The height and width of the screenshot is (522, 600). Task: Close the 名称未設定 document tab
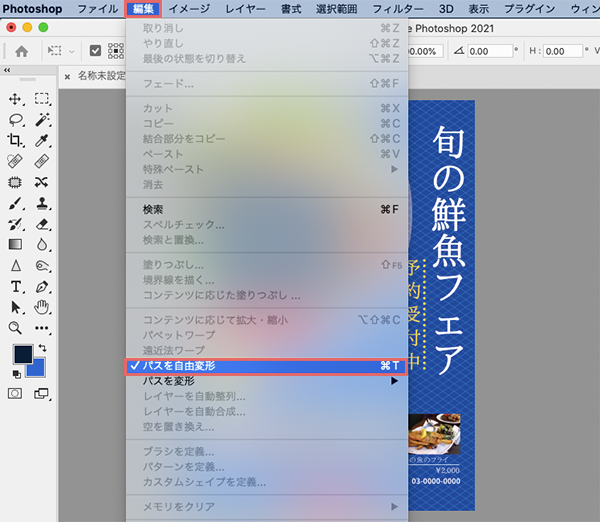[x=67, y=77]
